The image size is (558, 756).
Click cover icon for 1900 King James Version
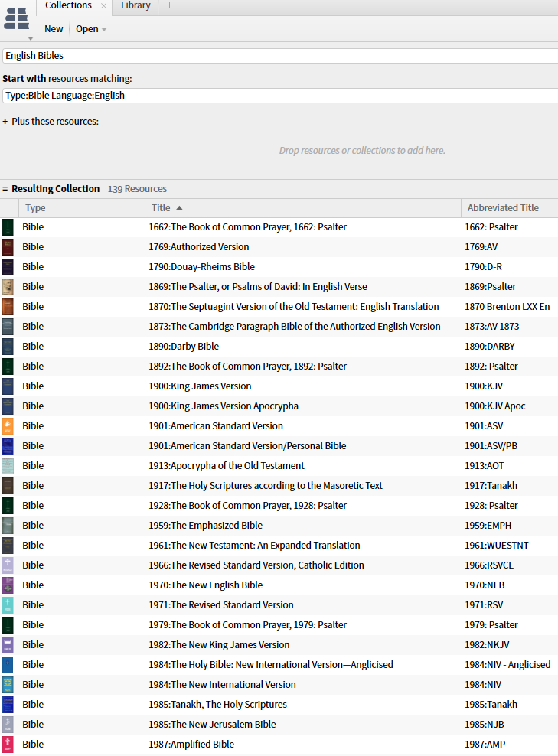(x=8, y=386)
